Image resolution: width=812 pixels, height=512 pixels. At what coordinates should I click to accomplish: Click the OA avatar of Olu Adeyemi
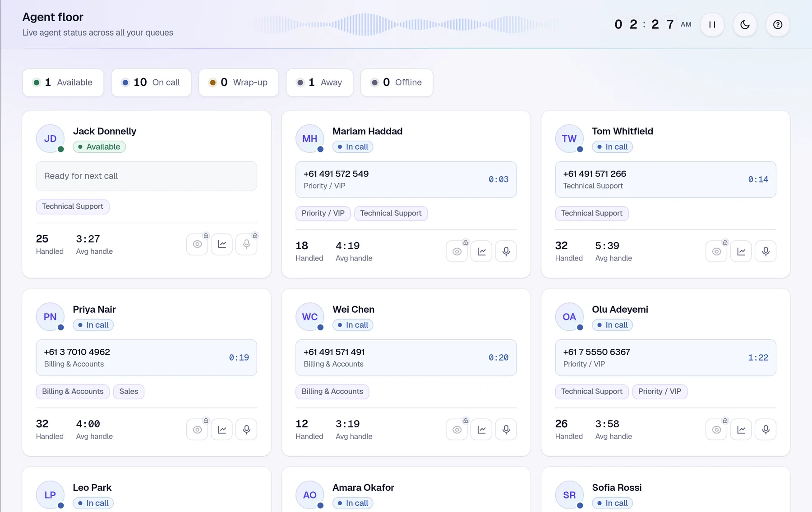tap(569, 317)
